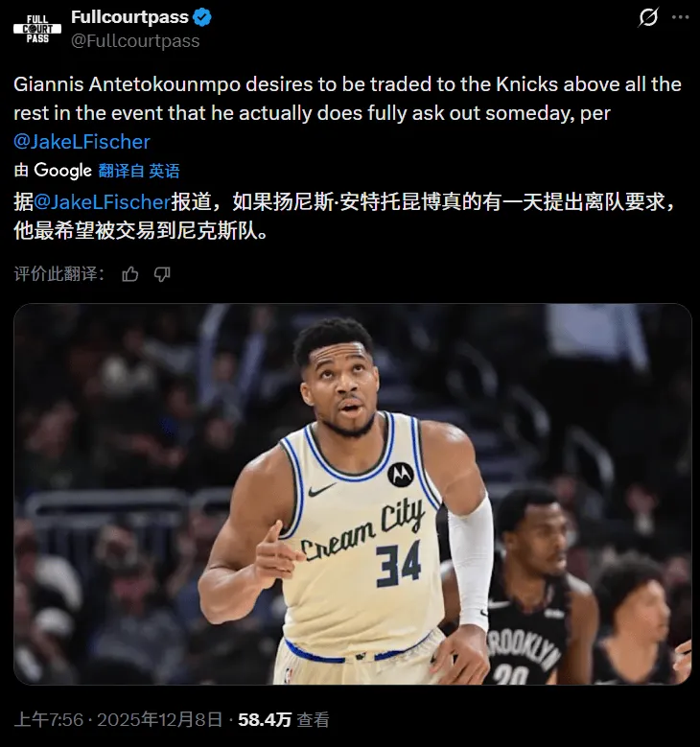Image resolution: width=700 pixels, height=747 pixels.
Task: Select the 英语 source language text
Action: click(164, 171)
